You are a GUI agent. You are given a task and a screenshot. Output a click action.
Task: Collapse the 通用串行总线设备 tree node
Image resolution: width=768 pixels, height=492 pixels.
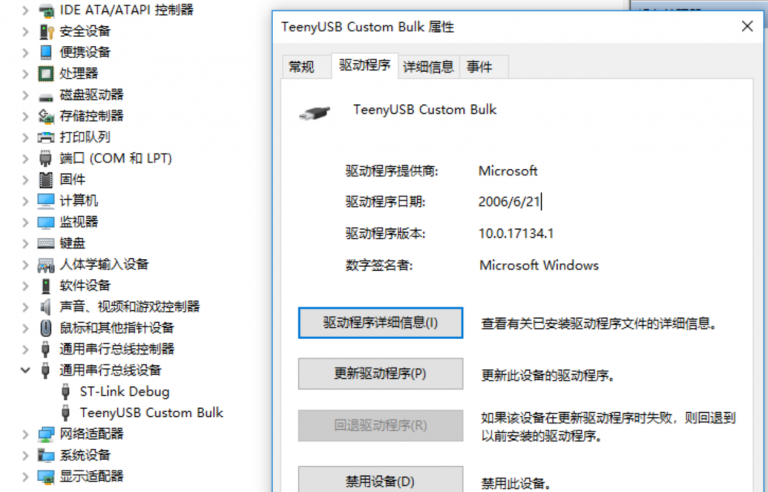[25, 370]
